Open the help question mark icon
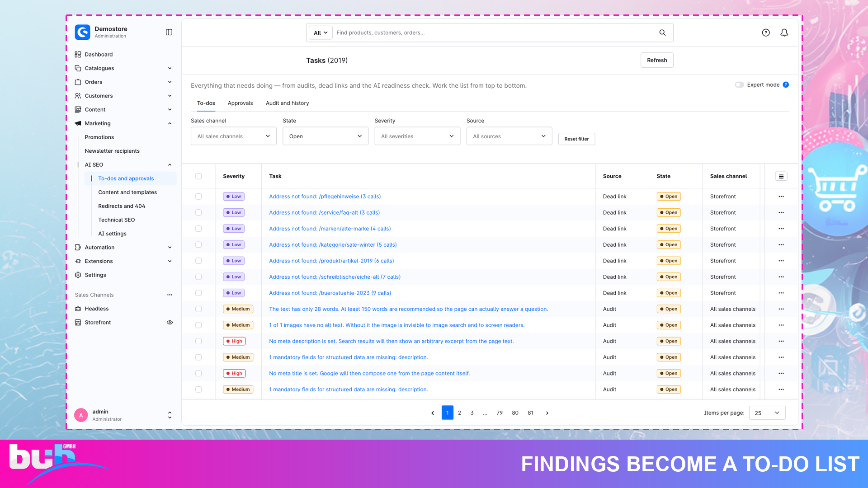The image size is (868, 488). [x=766, y=33]
